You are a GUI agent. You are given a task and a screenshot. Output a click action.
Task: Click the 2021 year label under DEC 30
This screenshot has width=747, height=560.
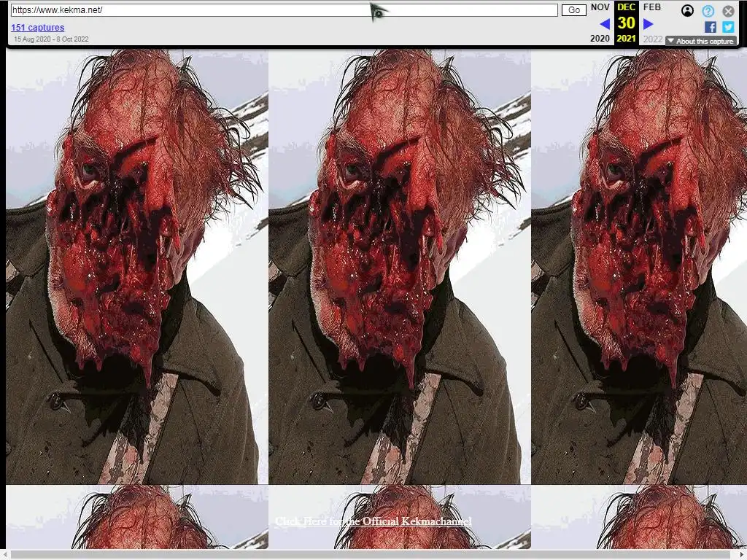[627, 39]
